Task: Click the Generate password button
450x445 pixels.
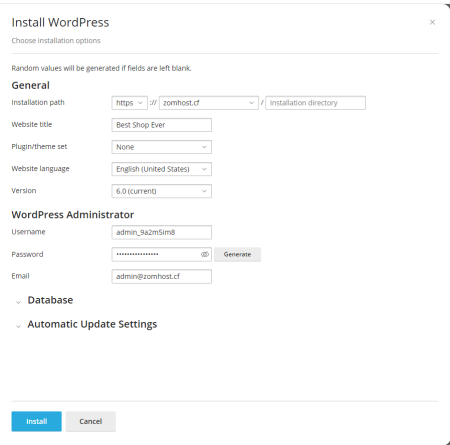Action: 237,254
